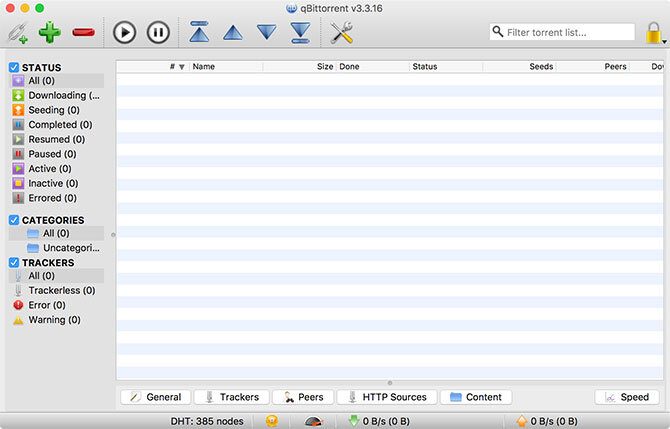Sort torrents by Size column

(x=300, y=67)
